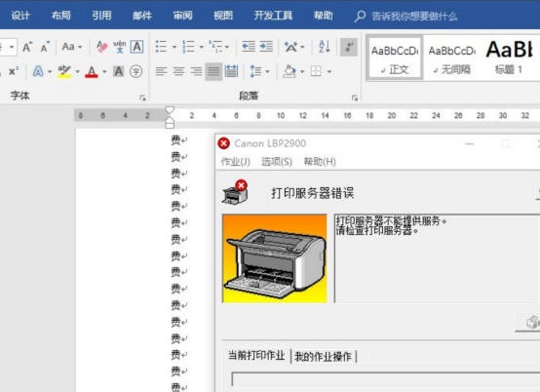The width and height of the screenshot is (540, 392).
Task: Click the Phonetic Guide wén icon
Action: (x=119, y=47)
